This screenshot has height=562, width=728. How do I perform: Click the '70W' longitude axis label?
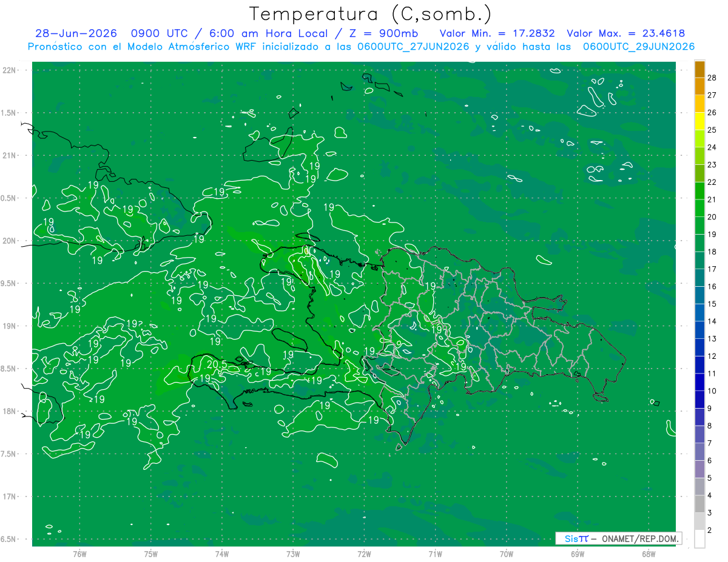click(x=507, y=554)
